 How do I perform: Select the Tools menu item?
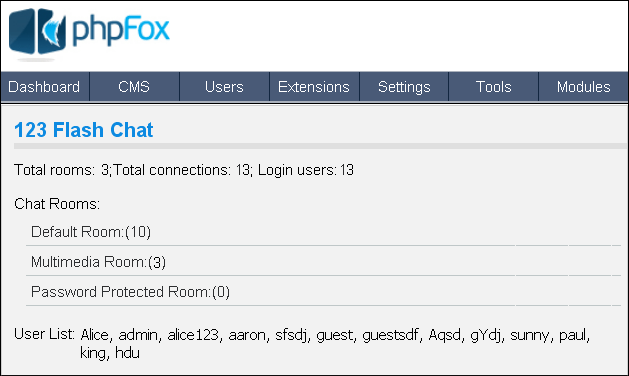pos(493,87)
